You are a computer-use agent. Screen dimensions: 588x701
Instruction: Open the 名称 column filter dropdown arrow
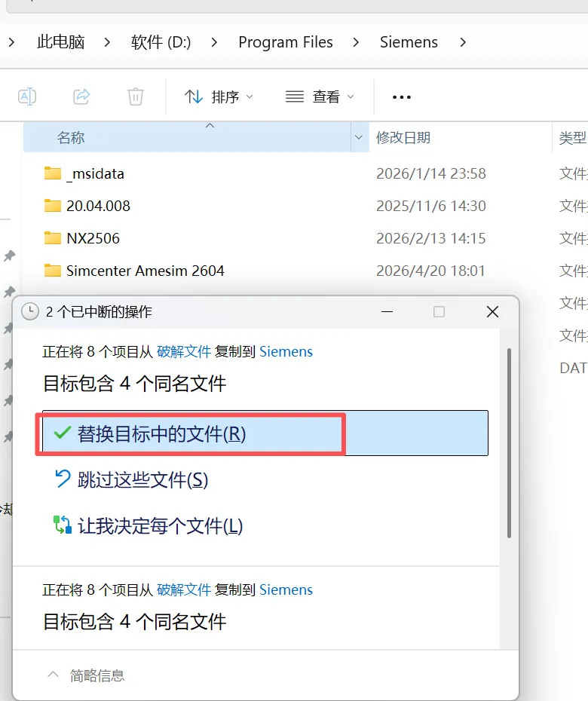click(x=359, y=137)
